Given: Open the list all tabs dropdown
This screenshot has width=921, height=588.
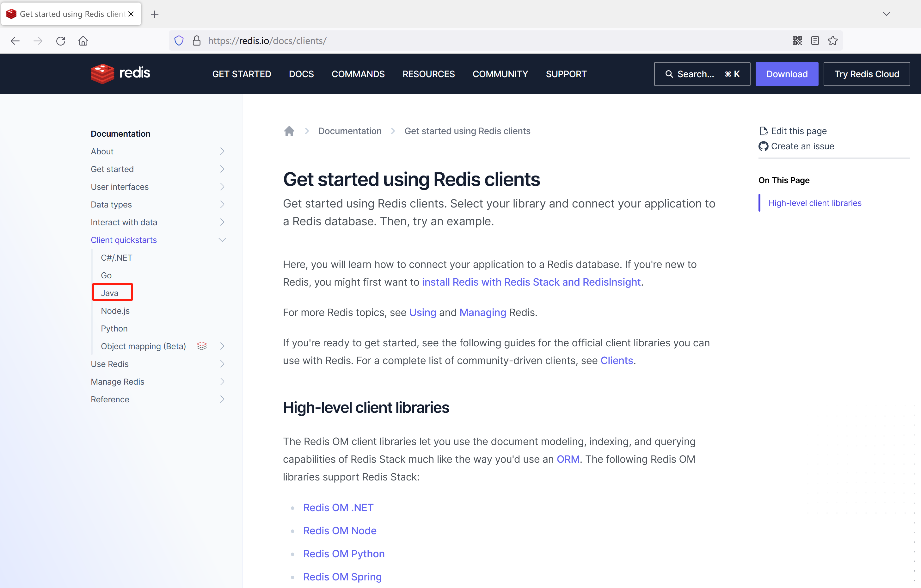Looking at the screenshot, I should pos(886,14).
